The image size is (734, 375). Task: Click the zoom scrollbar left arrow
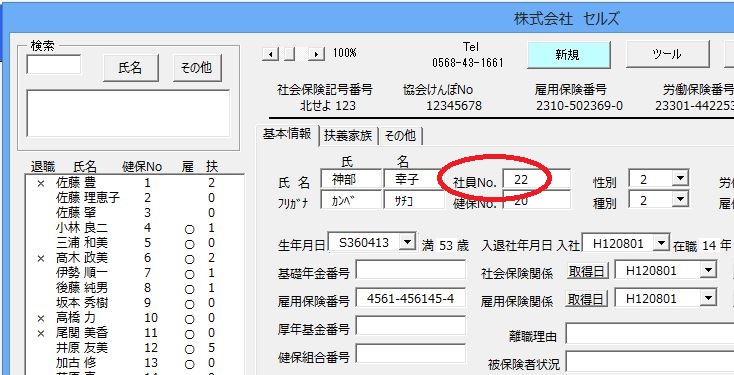[x=270, y=54]
